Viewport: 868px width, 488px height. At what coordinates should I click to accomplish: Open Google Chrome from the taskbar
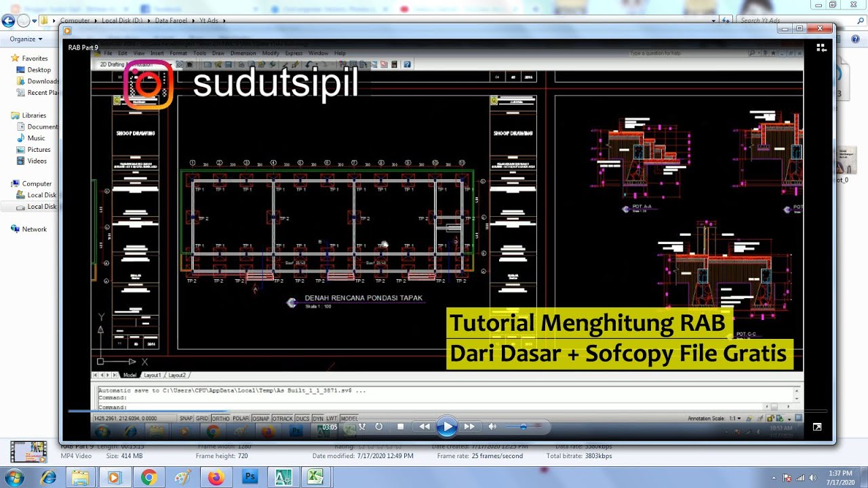(x=149, y=477)
